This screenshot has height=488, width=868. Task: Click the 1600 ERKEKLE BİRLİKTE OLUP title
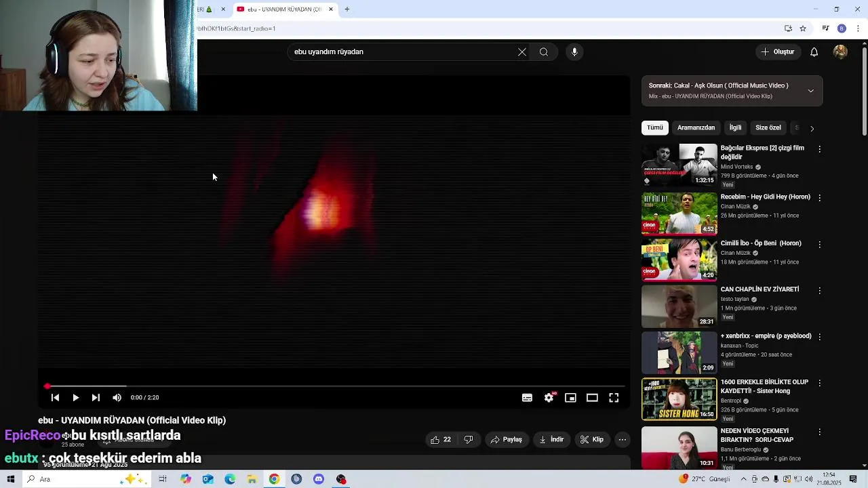pos(764,387)
